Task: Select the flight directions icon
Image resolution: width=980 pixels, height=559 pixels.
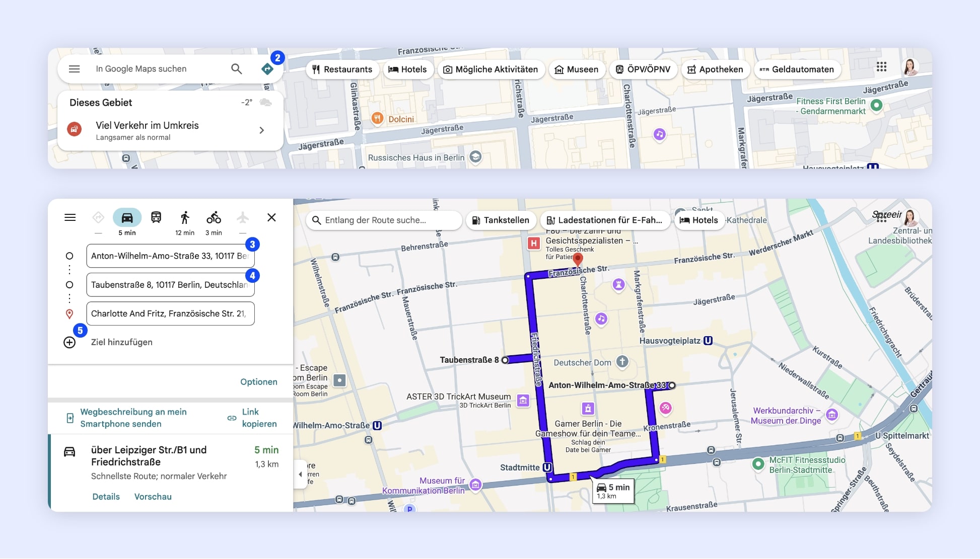Action: tap(243, 216)
